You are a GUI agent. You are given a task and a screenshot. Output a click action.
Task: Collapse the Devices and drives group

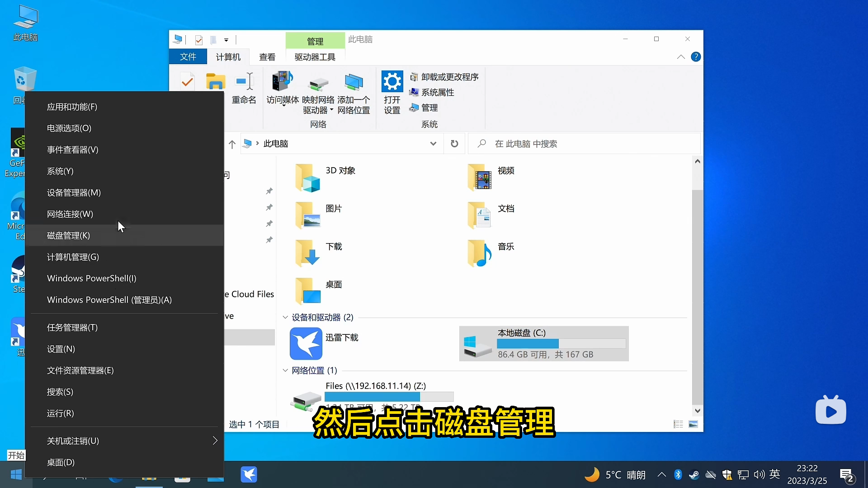coord(285,317)
